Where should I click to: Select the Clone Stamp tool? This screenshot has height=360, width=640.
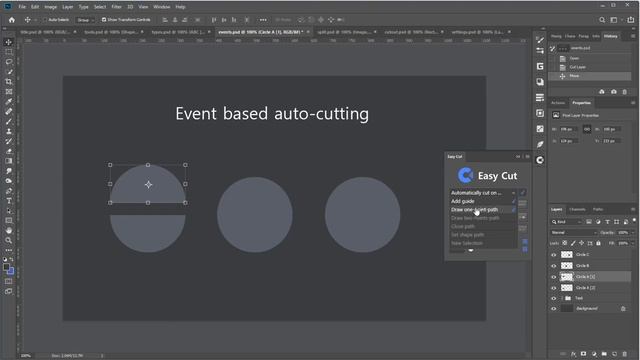pos(9,131)
